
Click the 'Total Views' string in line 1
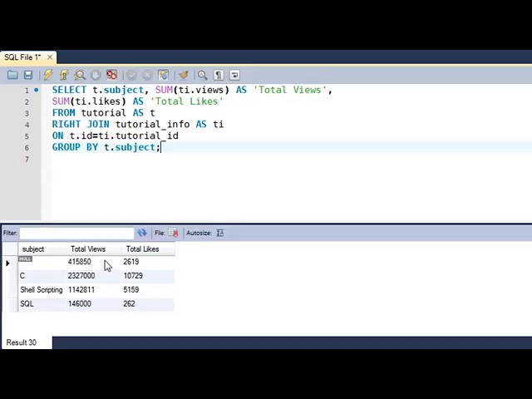pyautogui.click(x=290, y=90)
